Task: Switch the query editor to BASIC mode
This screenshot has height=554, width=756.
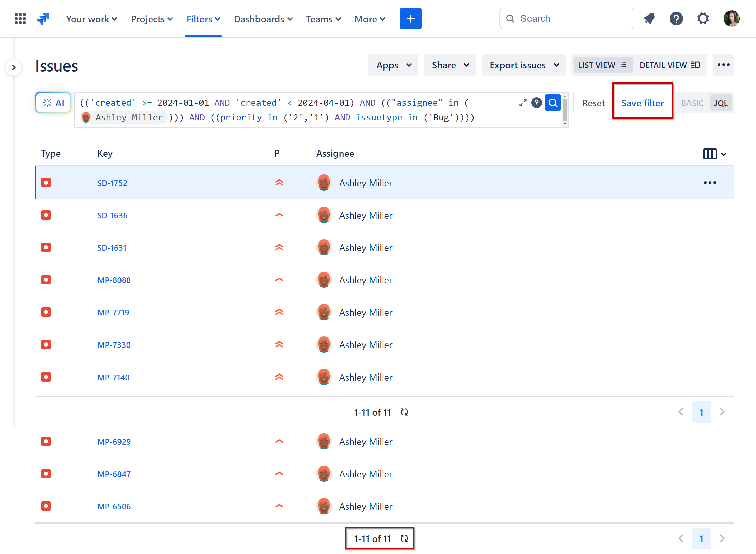Action: pyautogui.click(x=692, y=103)
